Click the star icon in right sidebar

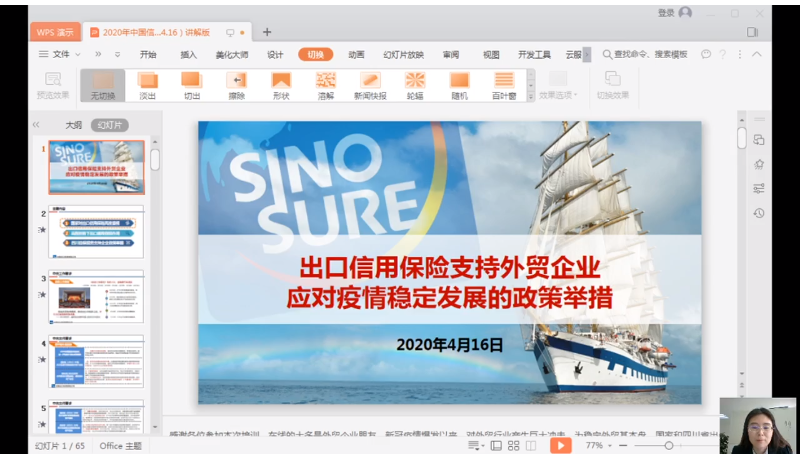coord(759,164)
